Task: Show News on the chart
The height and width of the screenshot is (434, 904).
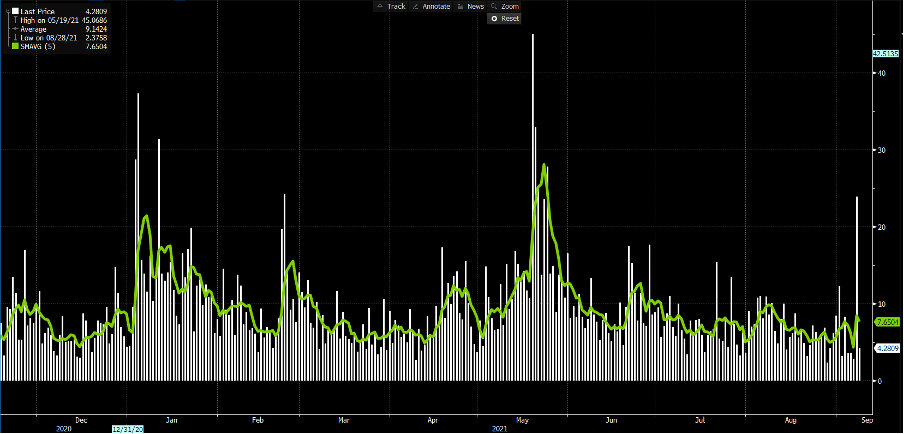Action: click(470, 6)
